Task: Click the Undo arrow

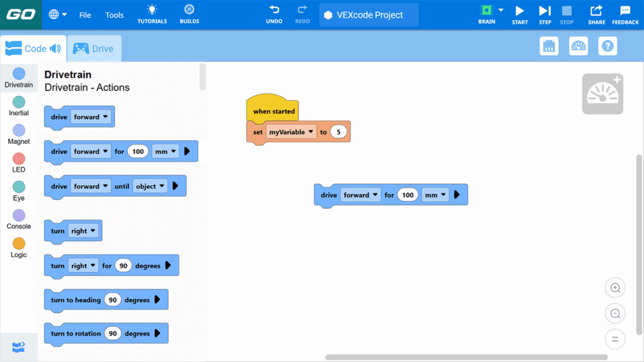Action: pyautogui.click(x=274, y=14)
